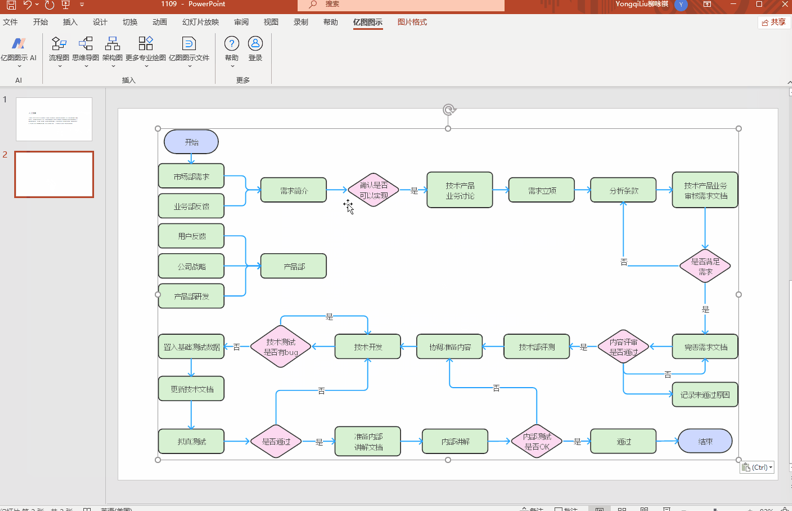
Task: Click the 更新技术文档 box in the flowchart
Action: pos(191,389)
